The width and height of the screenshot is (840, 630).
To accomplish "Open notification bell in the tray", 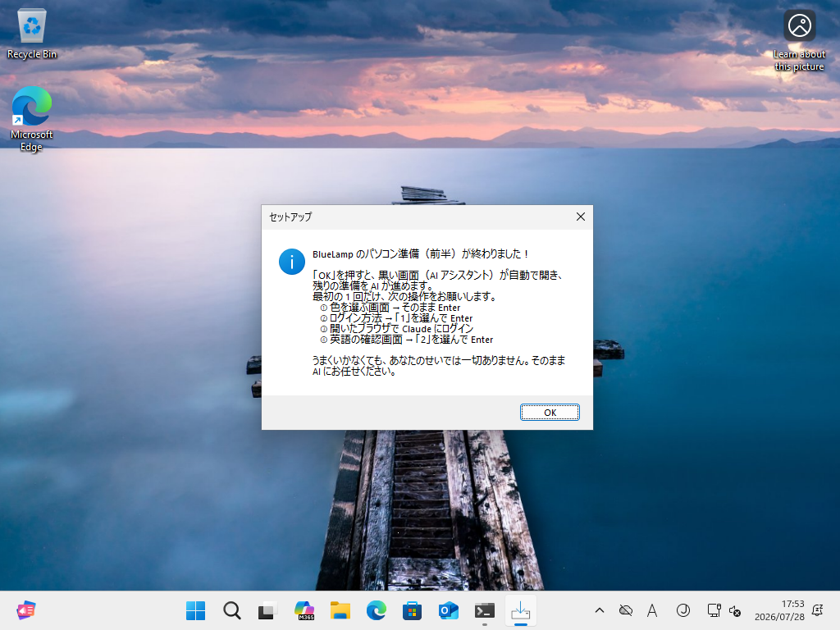I will (818, 610).
